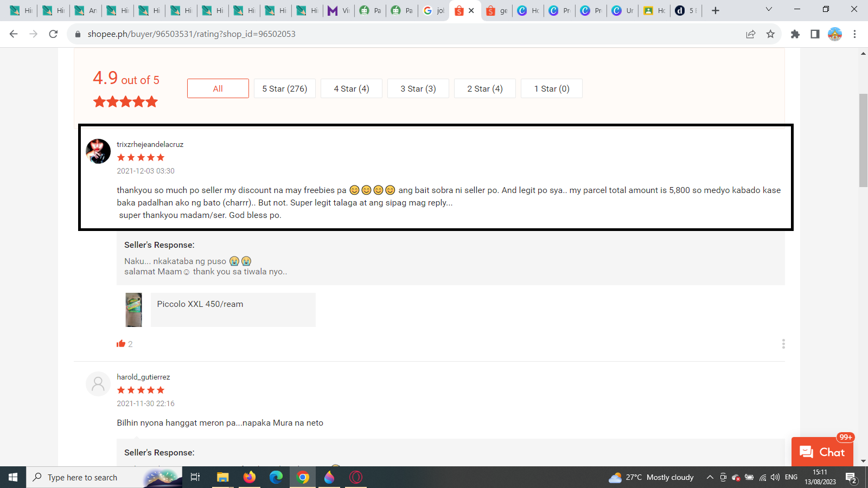Switch to the '5 l' tab
Screen dimensions: 868x488
[x=686, y=10]
